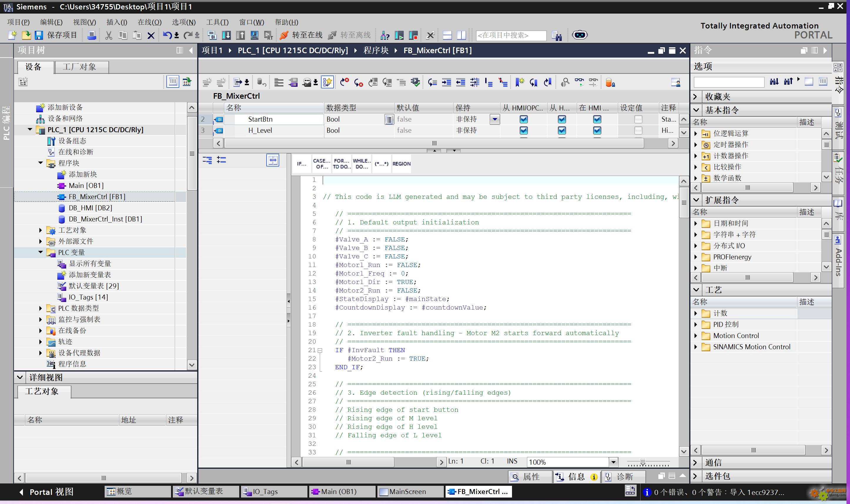Collapse the IF block at line 21
Image resolution: width=850 pixels, height=504 pixels.
coord(320,350)
